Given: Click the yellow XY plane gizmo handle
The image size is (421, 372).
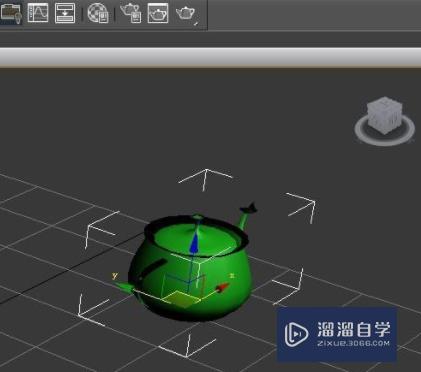Looking at the screenshot, I should point(182,299).
